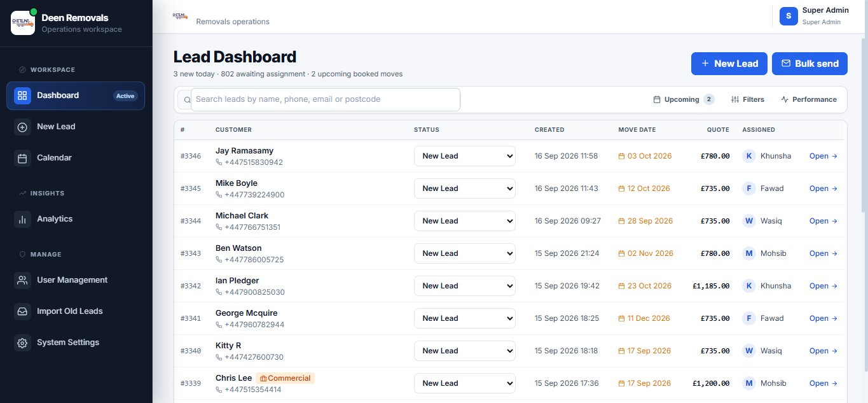Expand status dropdown for Ben Watson
868x403 pixels.
tap(464, 253)
